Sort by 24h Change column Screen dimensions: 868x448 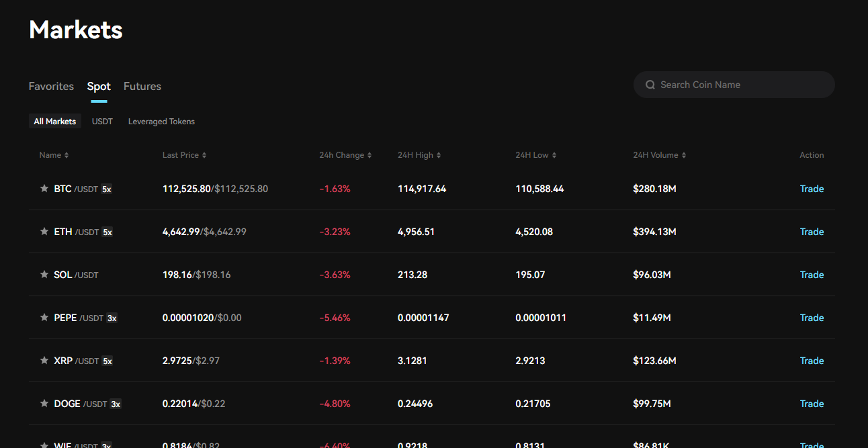[x=345, y=155]
